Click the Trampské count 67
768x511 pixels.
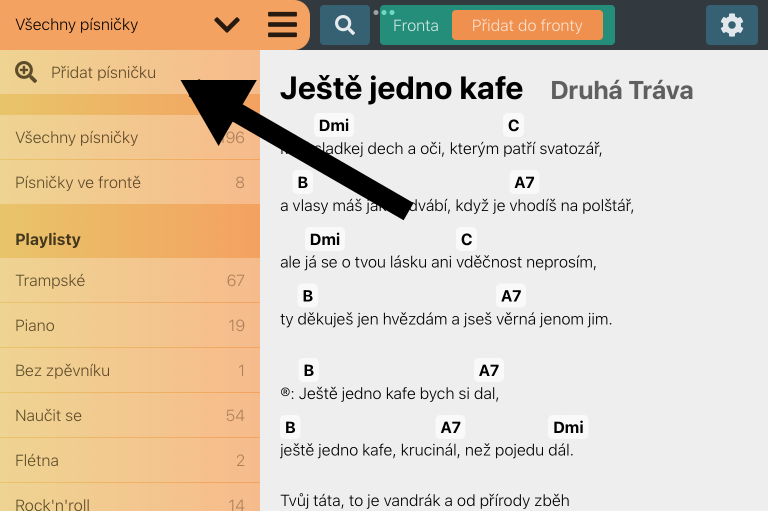236,280
